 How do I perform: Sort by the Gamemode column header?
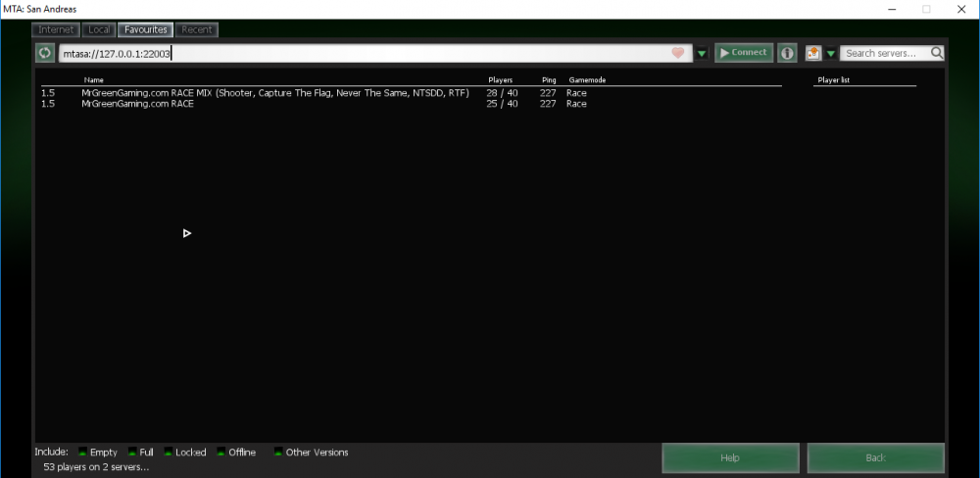[x=587, y=80]
